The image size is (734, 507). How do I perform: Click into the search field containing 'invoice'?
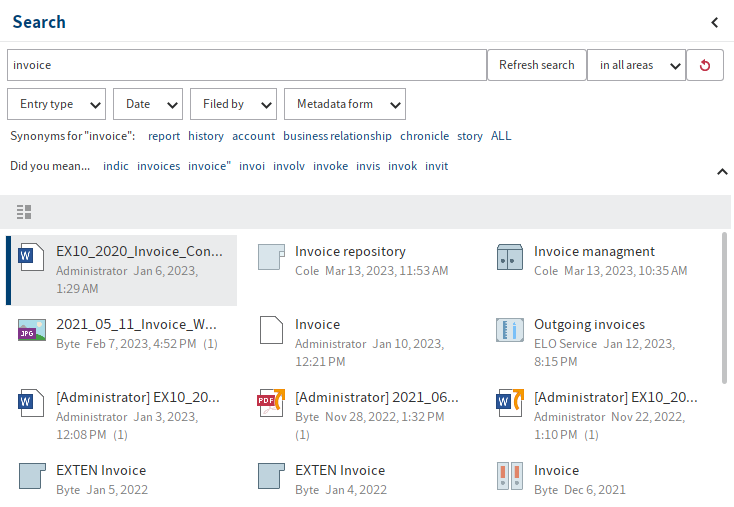[247, 65]
